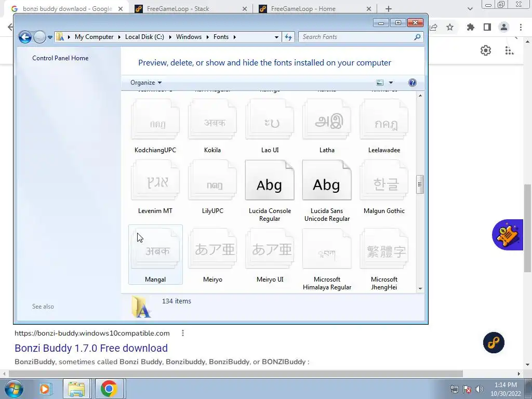Viewport: 532px width, 399px height.
Task: Open Chrome from the taskbar
Action: [x=109, y=389]
